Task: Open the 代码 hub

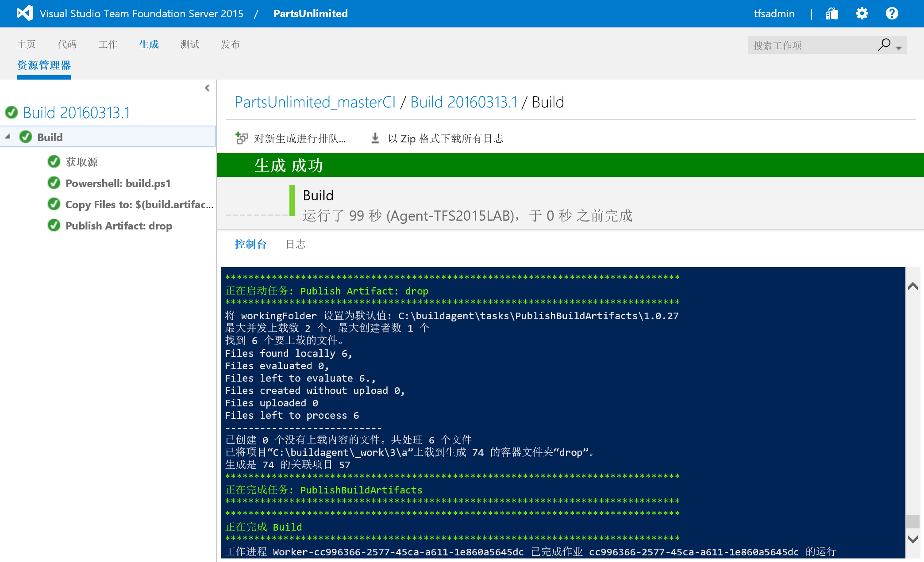Action: pyautogui.click(x=67, y=44)
